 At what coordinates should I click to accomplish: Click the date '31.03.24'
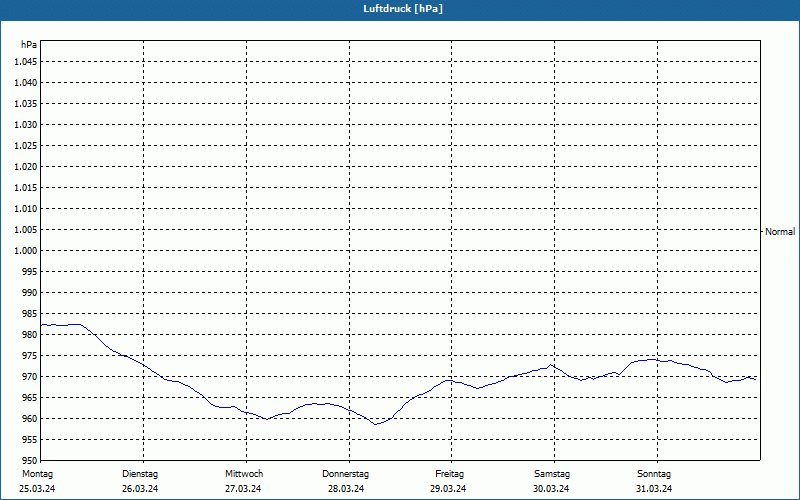pyautogui.click(x=654, y=489)
